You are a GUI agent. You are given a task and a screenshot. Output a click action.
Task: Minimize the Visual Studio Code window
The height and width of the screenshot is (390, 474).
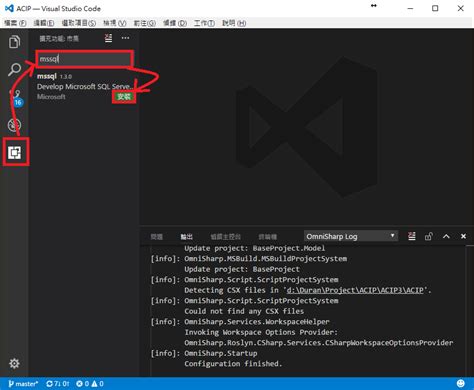coord(410,8)
